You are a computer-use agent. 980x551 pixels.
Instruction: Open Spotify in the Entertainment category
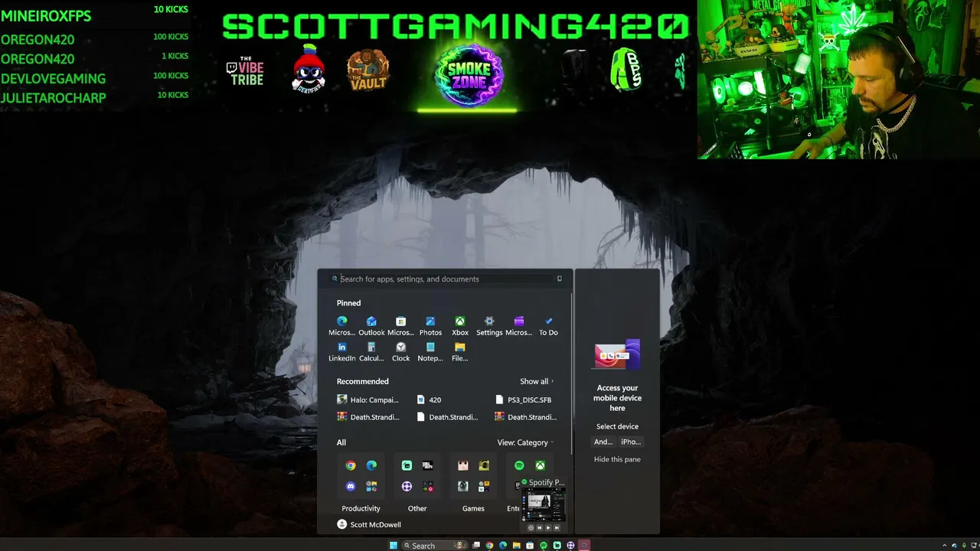click(519, 465)
